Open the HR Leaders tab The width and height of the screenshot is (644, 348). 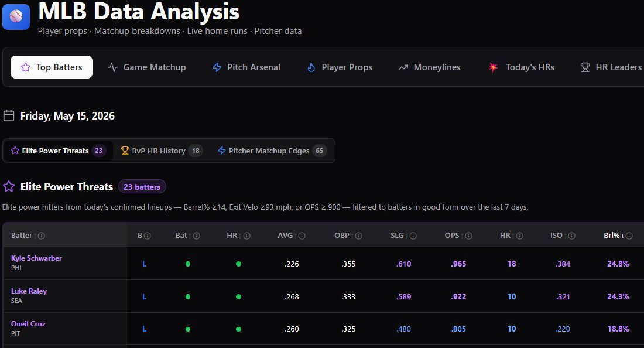611,67
